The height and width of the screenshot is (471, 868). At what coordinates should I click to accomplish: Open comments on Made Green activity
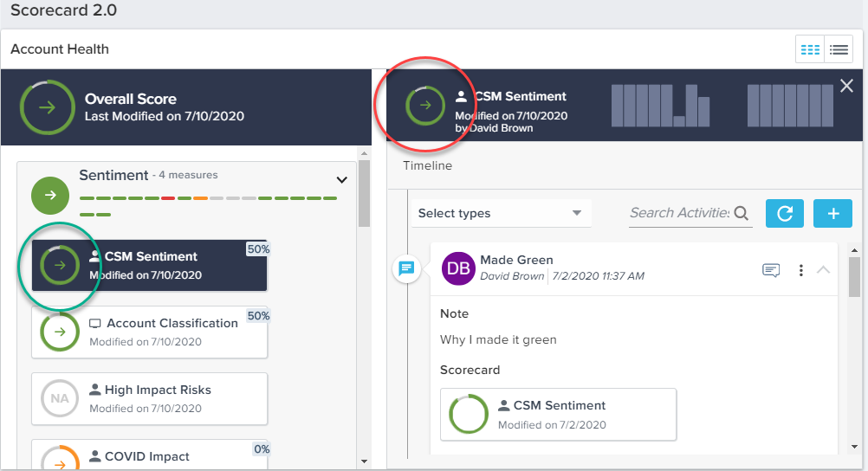771,269
